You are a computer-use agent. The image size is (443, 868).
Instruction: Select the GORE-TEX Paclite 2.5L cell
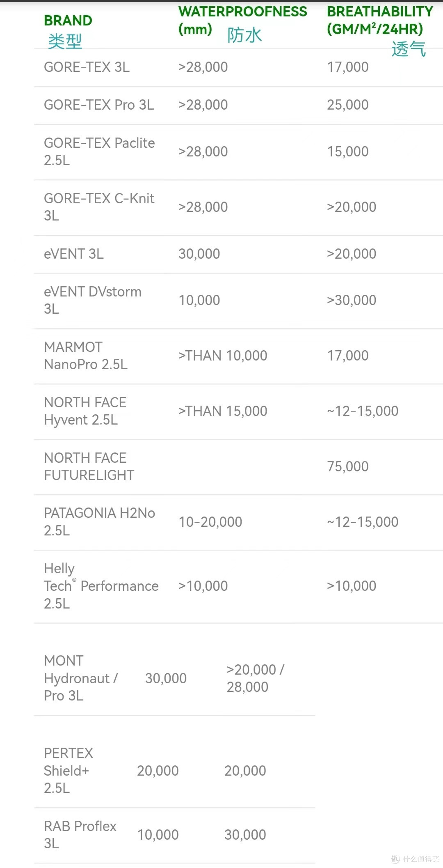tap(99, 152)
